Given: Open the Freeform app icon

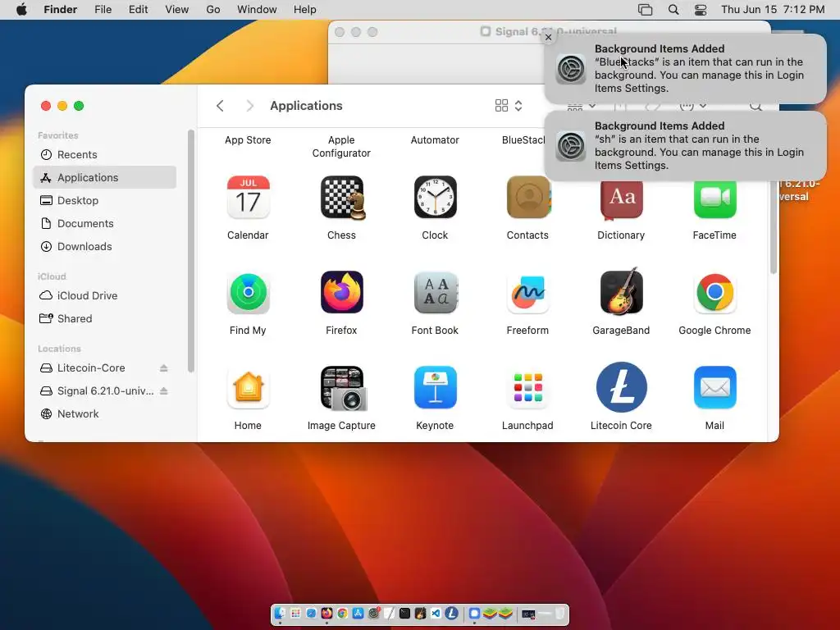Looking at the screenshot, I should [528, 293].
